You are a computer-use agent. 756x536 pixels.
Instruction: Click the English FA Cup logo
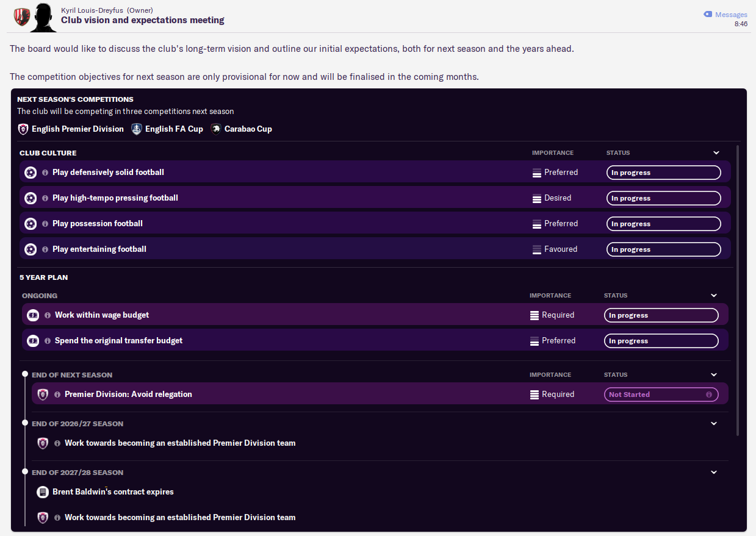pos(137,129)
